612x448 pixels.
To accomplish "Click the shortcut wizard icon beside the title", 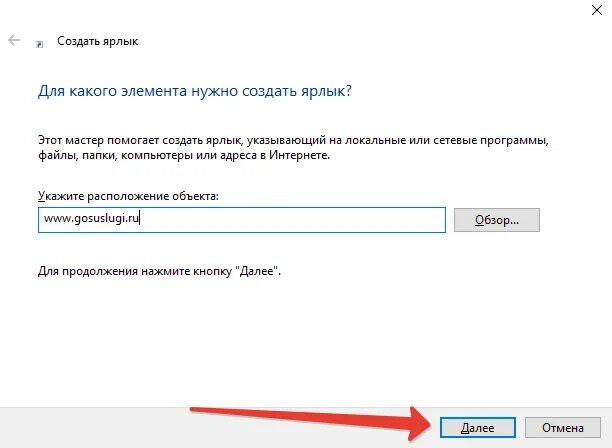I will pos(39,44).
